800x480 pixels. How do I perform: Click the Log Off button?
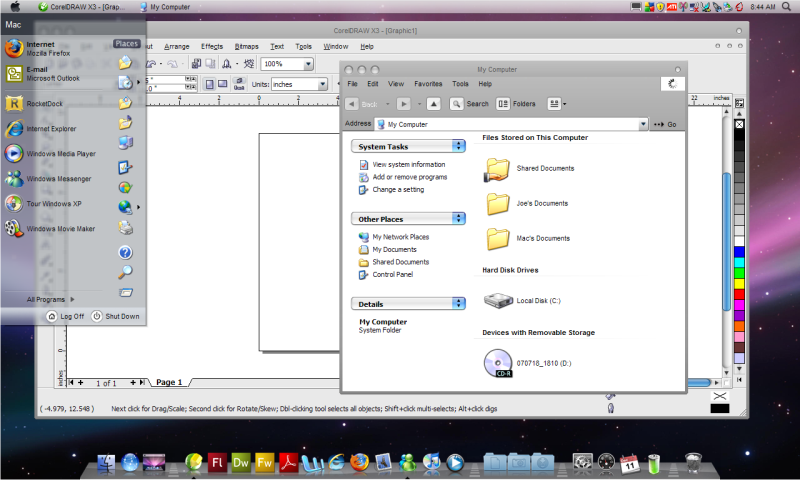65,316
